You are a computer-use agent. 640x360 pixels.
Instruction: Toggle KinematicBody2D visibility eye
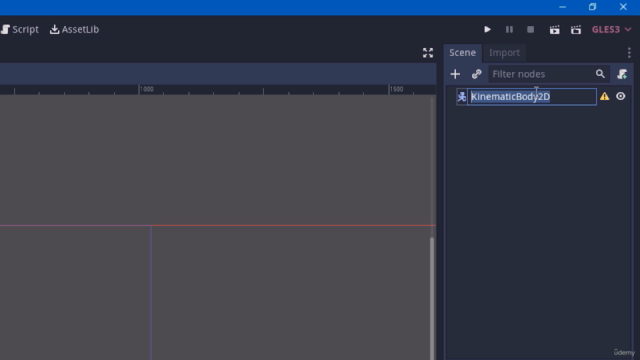pos(620,96)
